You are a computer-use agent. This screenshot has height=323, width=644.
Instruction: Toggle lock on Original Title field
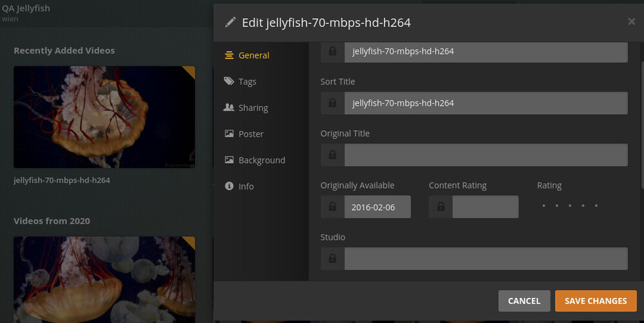[333, 155]
